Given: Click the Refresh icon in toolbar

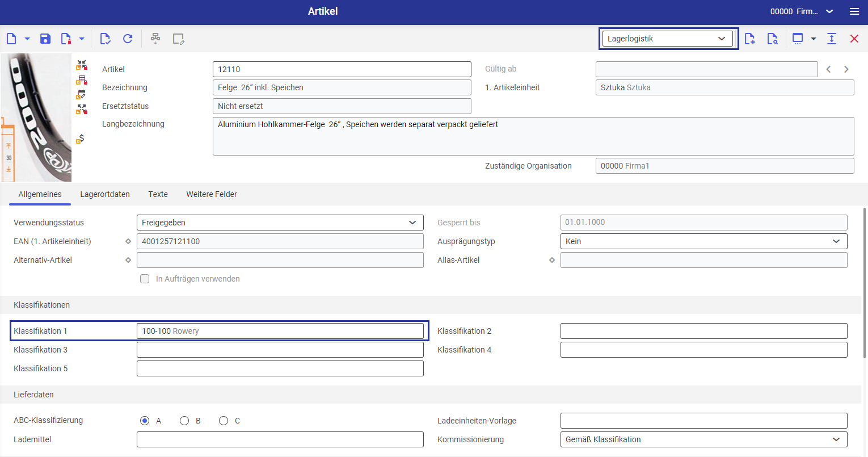Looking at the screenshot, I should [x=128, y=39].
